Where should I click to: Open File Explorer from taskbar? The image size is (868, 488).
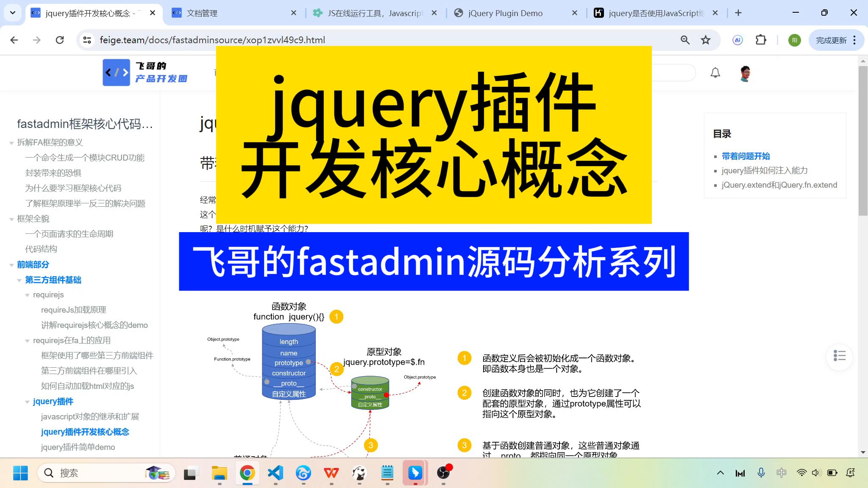click(x=220, y=473)
